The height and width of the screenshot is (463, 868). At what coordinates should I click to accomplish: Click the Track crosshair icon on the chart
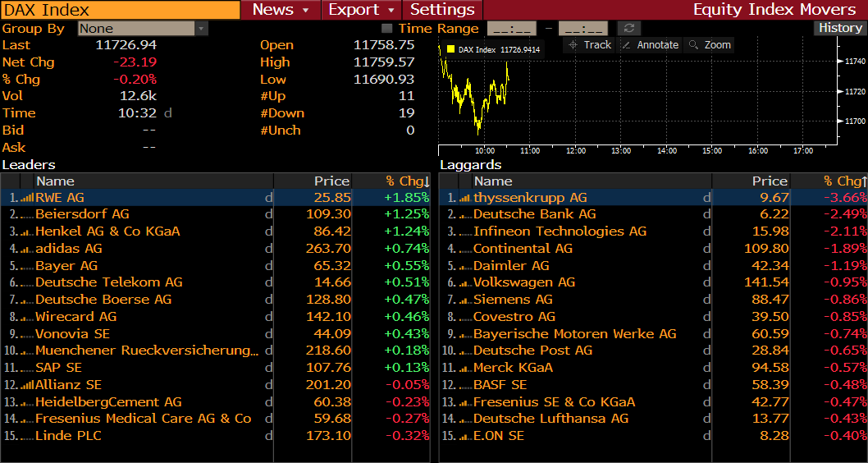click(x=573, y=45)
